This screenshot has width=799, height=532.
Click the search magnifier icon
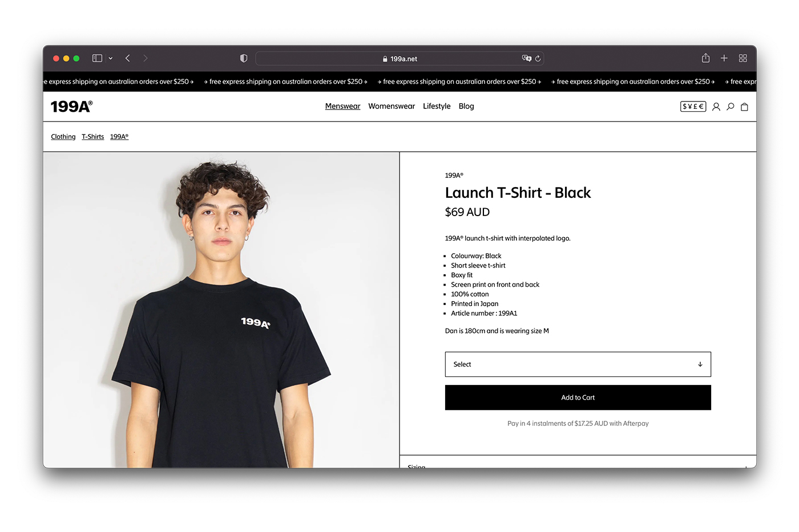[x=730, y=107]
